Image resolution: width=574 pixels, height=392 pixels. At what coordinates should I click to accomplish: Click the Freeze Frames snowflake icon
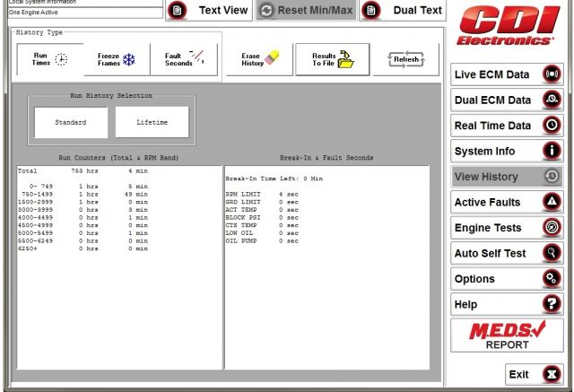129,59
